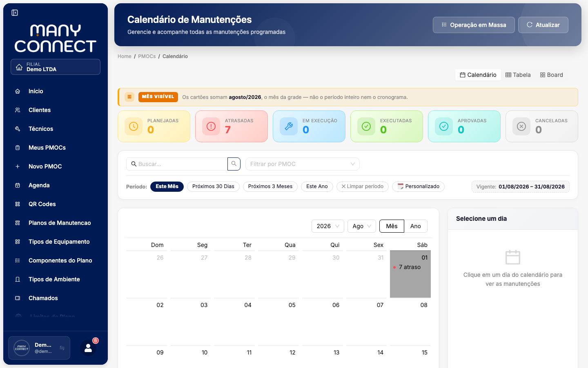Collapse the sidebar with the panel icon
588x368 pixels.
[15, 13]
